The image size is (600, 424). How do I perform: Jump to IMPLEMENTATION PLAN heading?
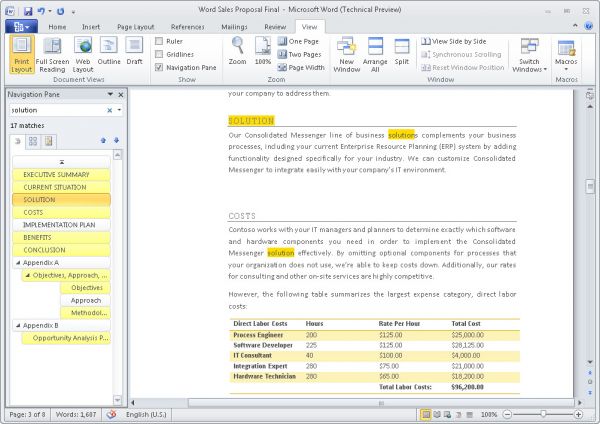click(x=62, y=225)
